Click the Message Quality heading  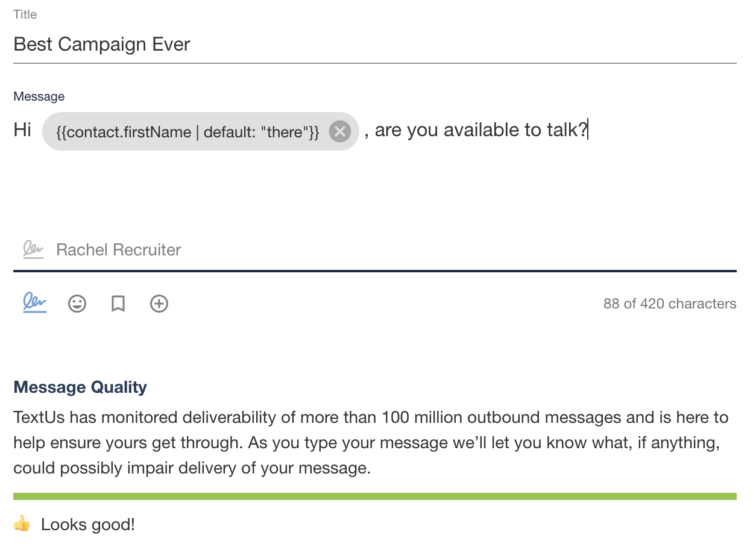tap(80, 387)
